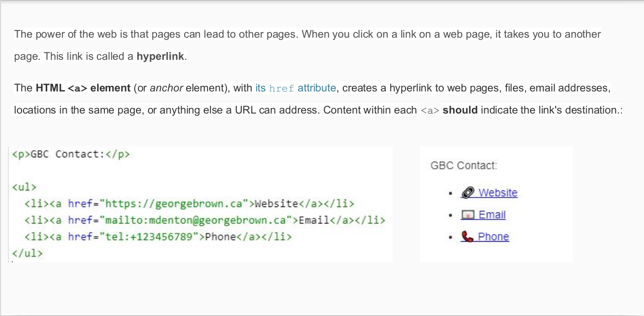Click the chain link icon beside Website
Screen dimensions: 644x316
pyautogui.click(x=468, y=193)
